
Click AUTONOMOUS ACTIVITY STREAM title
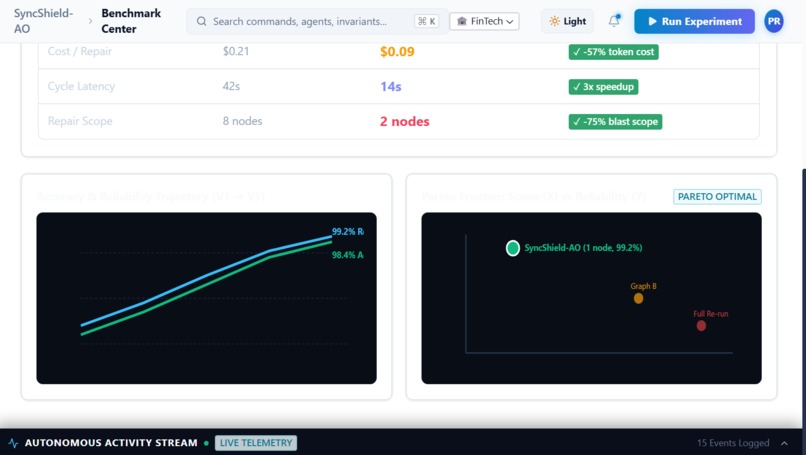click(x=111, y=443)
